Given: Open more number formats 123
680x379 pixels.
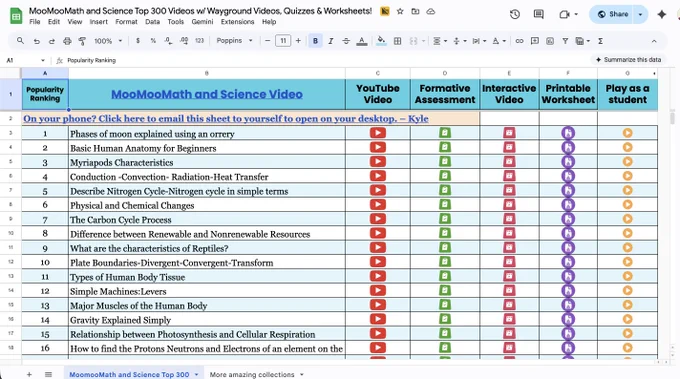Looking at the screenshot, I should (199, 41).
